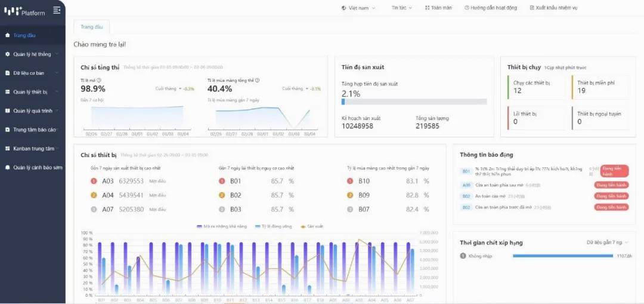The height and width of the screenshot is (304, 644).
Task: Enter fullscreen with the Toàn màn icon
Action: click(x=427, y=8)
